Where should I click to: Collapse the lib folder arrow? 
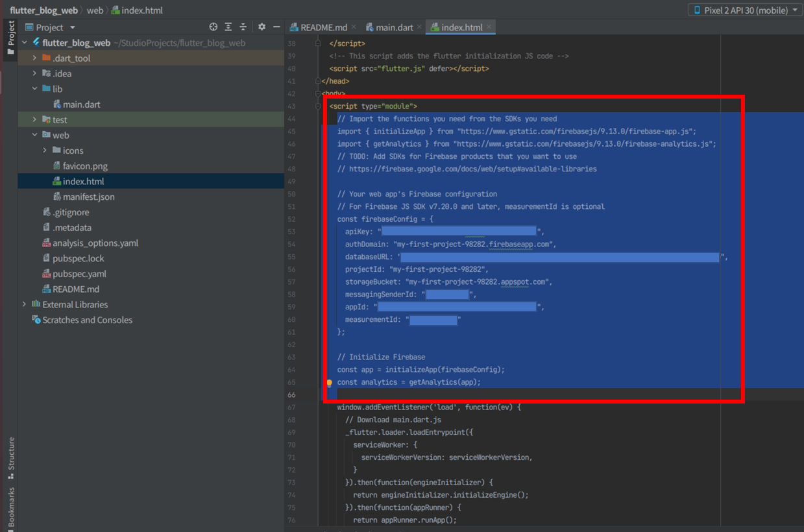[35, 89]
